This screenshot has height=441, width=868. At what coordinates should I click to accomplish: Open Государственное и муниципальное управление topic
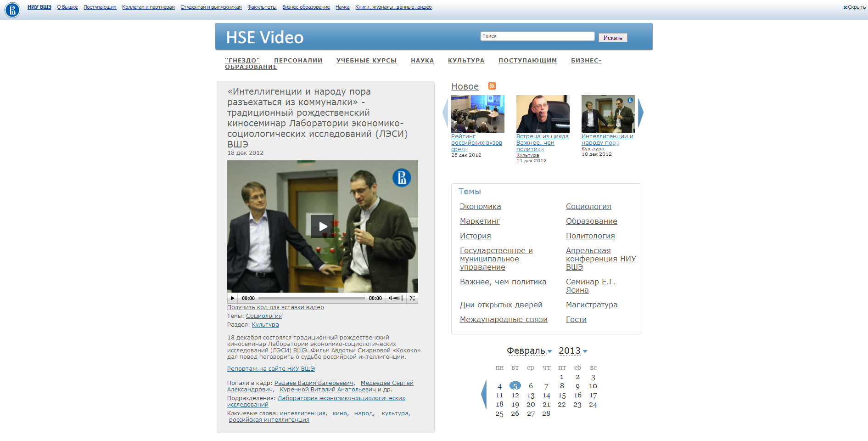pos(496,259)
